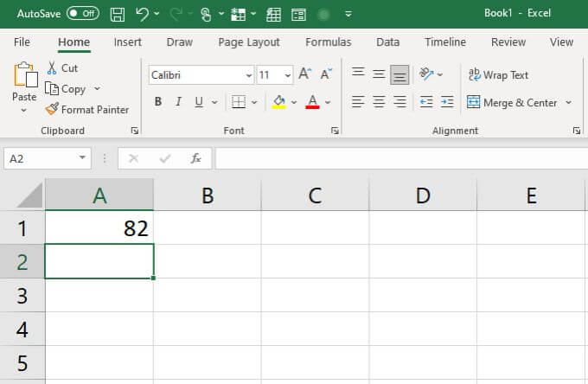Switch to the Timeline tab
This screenshot has height=384, width=588.
coord(445,42)
